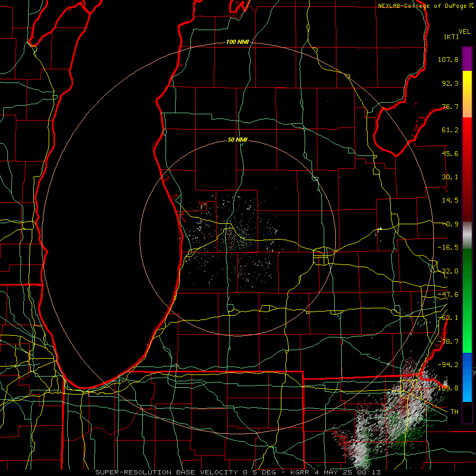Click the 61.2 velocity scale value
The image size is (476, 476).
coord(450,130)
